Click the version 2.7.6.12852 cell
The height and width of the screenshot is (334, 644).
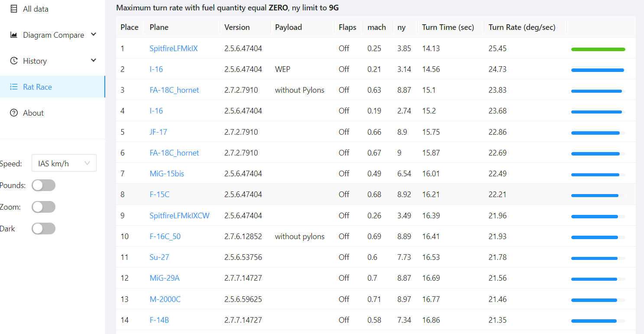tap(243, 237)
